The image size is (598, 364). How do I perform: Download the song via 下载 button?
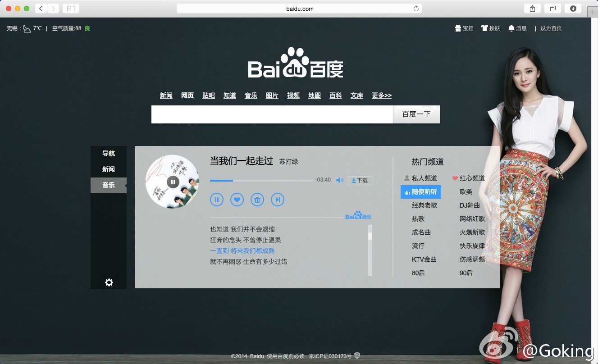360,180
